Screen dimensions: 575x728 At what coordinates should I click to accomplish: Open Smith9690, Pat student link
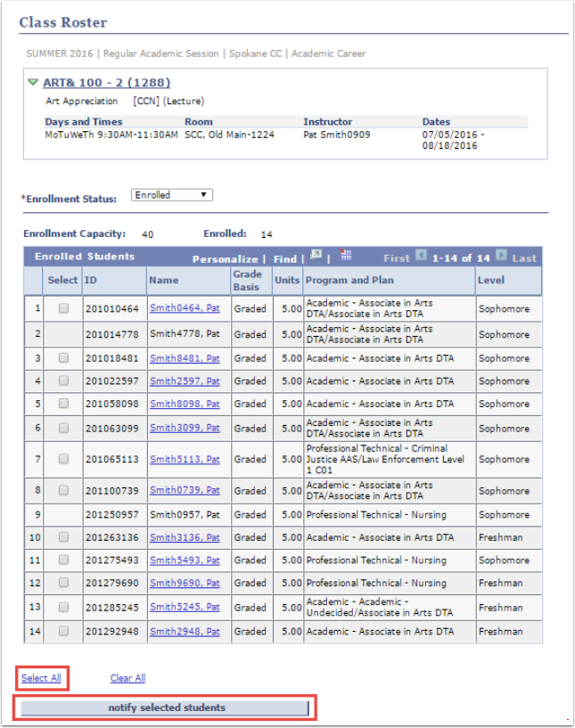(185, 583)
